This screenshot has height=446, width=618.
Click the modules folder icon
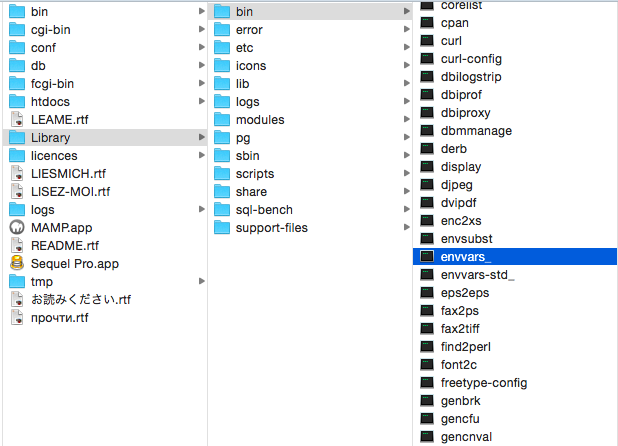pos(222,120)
